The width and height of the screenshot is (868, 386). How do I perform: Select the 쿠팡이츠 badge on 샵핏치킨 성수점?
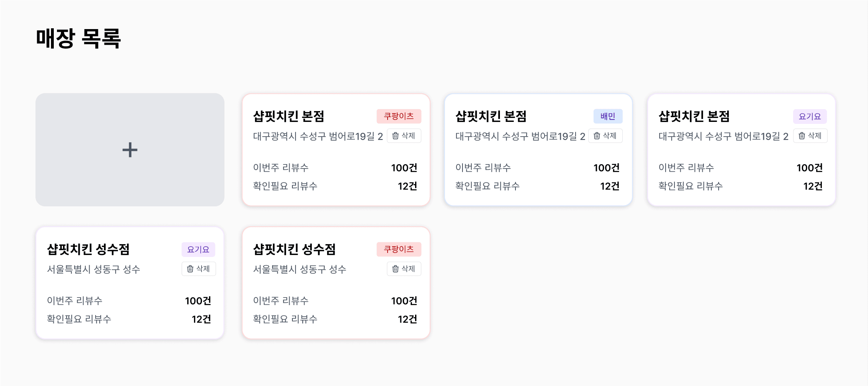(x=399, y=249)
